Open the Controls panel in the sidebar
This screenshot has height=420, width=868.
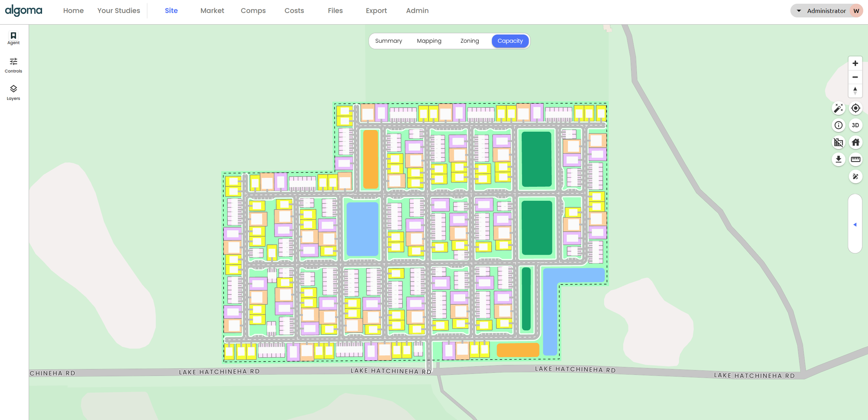click(13, 65)
